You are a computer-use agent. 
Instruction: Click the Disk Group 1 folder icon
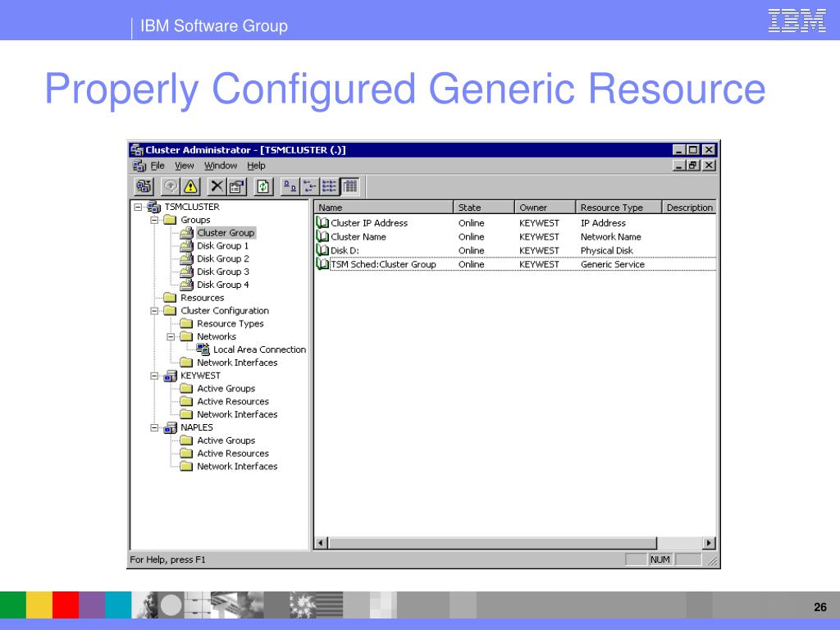click(186, 245)
